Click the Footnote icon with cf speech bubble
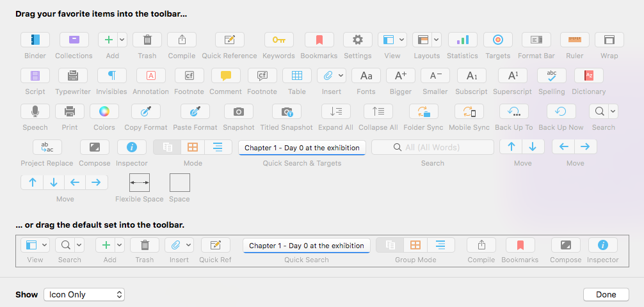The image size is (644, 307). point(262,75)
